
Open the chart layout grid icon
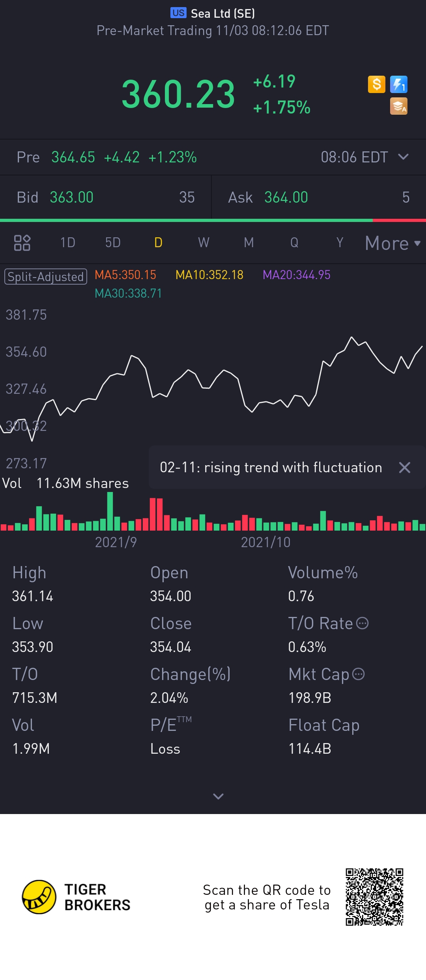(22, 242)
